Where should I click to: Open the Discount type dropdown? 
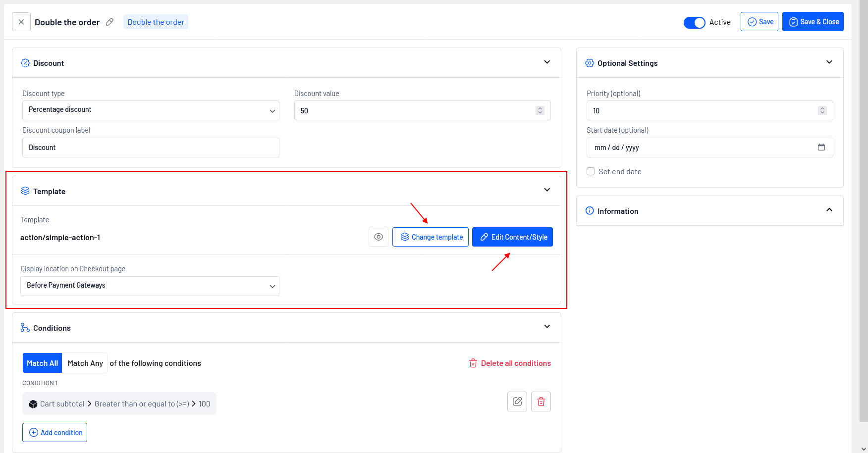[151, 110]
